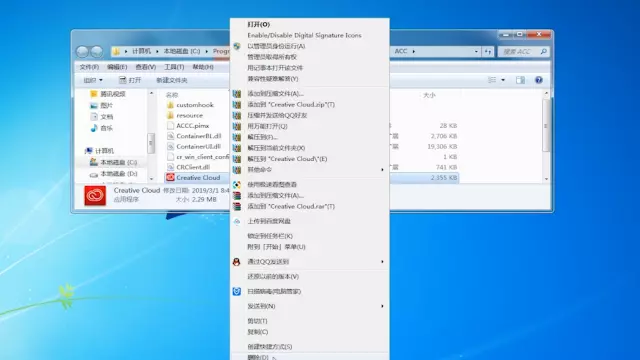The height and width of the screenshot is (360, 640).
Task: Click the Baidu cloud upload icon
Action: (x=237, y=221)
